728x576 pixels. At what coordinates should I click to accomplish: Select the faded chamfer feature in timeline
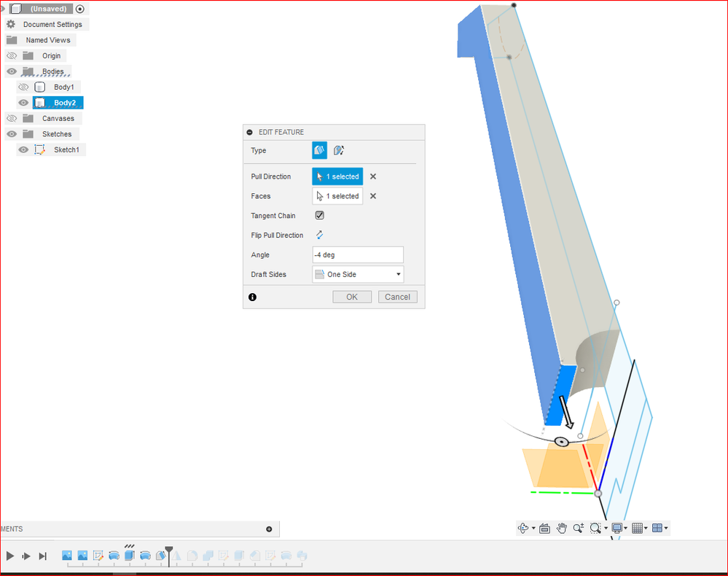[255, 556]
